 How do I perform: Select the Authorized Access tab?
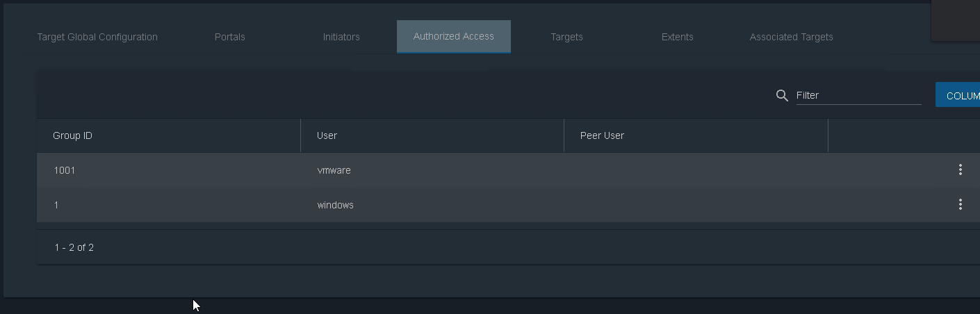(x=454, y=37)
